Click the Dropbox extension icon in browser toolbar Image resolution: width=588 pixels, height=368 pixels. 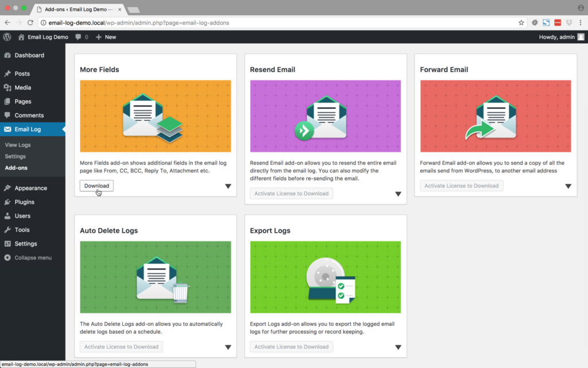(x=569, y=22)
